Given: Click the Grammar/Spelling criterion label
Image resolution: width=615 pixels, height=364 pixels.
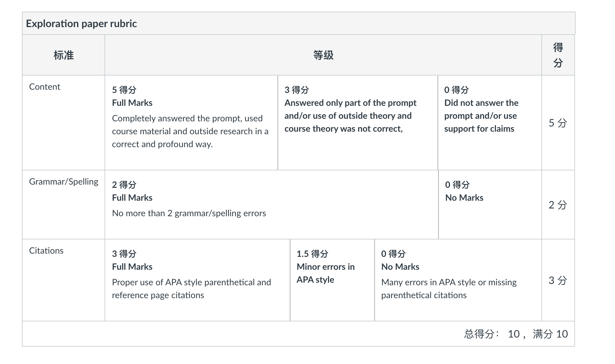Looking at the screenshot, I should 64,182.
